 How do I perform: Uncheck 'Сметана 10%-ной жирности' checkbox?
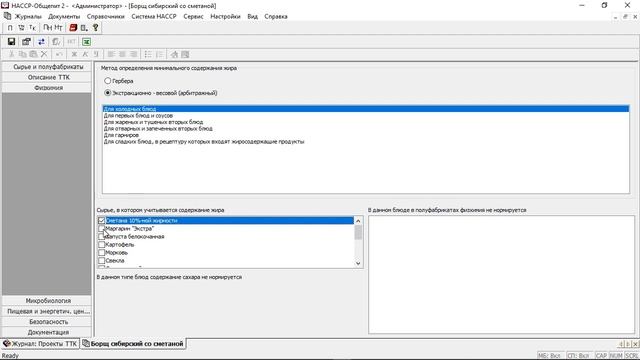point(102,220)
